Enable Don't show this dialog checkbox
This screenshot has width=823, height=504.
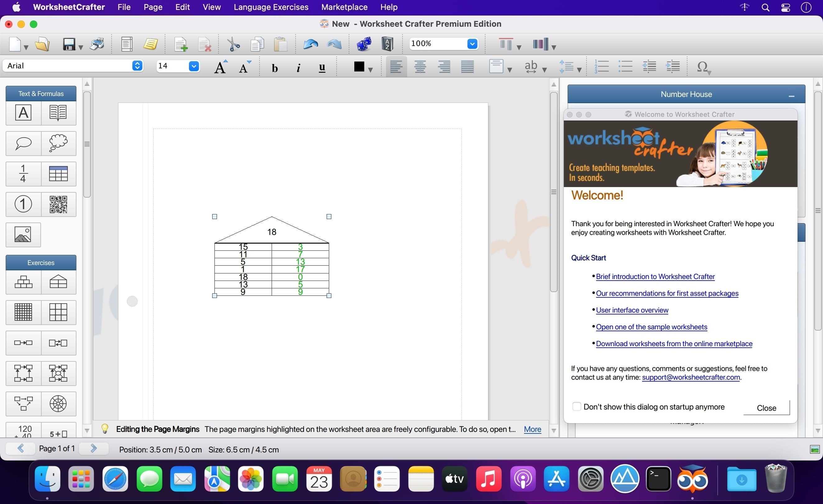point(577,407)
